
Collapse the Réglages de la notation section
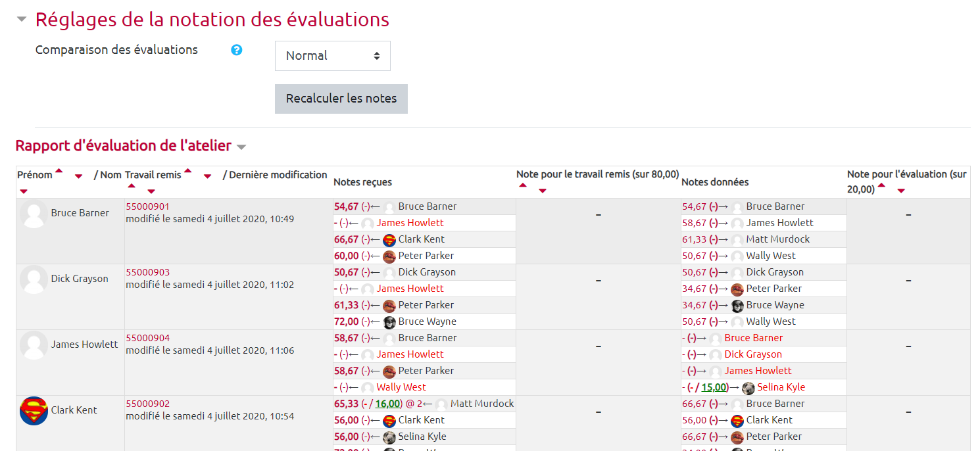click(x=22, y=20)
